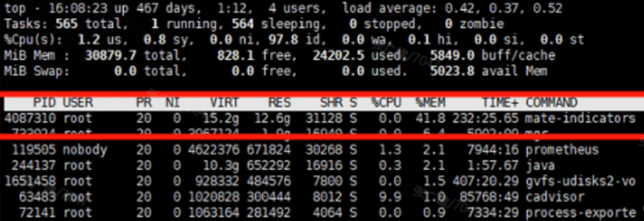The height and width of the screenshot is (221, 644).
Task: Click the time 85768:49
Action: pyautogui.click(x=489, y=197)
